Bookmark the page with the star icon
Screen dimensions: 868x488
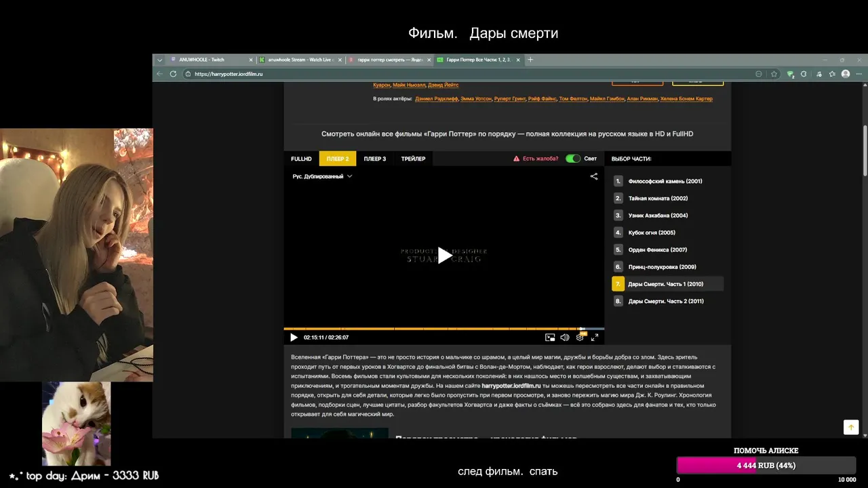(x=774, y=74)
